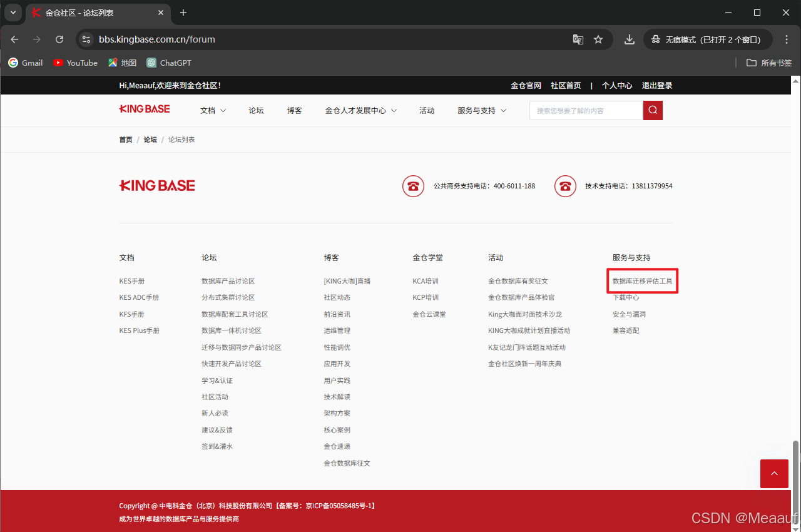This screenshot has width=801, height=532.
Task: Open 迁移与数据同步产品讨论区 link
Action: click(x=242, y=347)
